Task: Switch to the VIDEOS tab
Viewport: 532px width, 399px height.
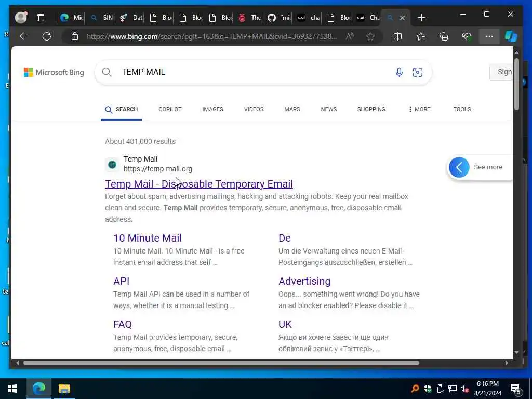Action: (x=254, y=109)
